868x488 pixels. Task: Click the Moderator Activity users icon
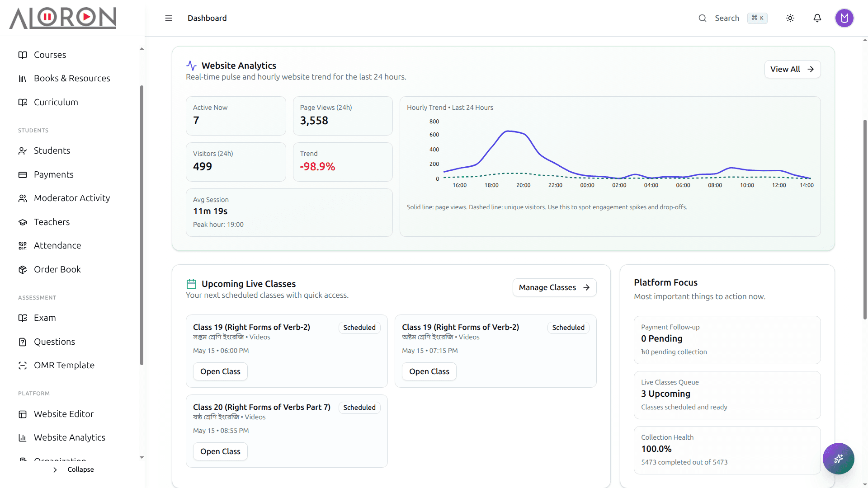click(23, 198)
